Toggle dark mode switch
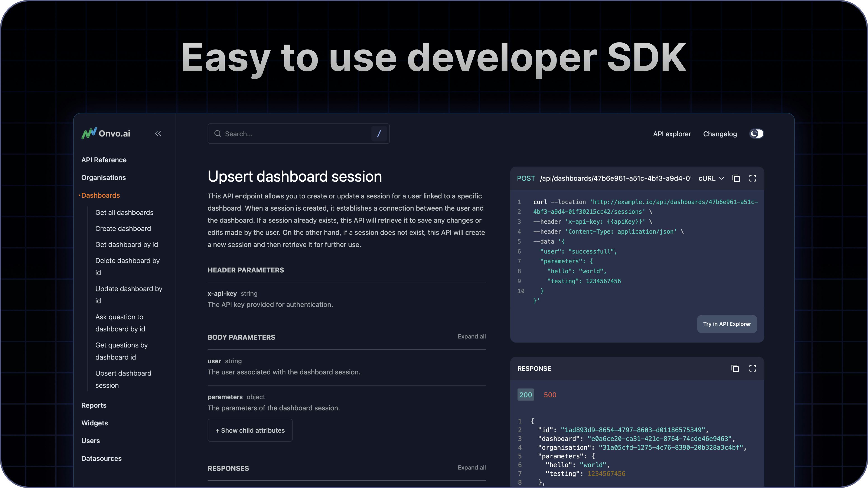Screen dimensions: 868x488 click(757, 133)
